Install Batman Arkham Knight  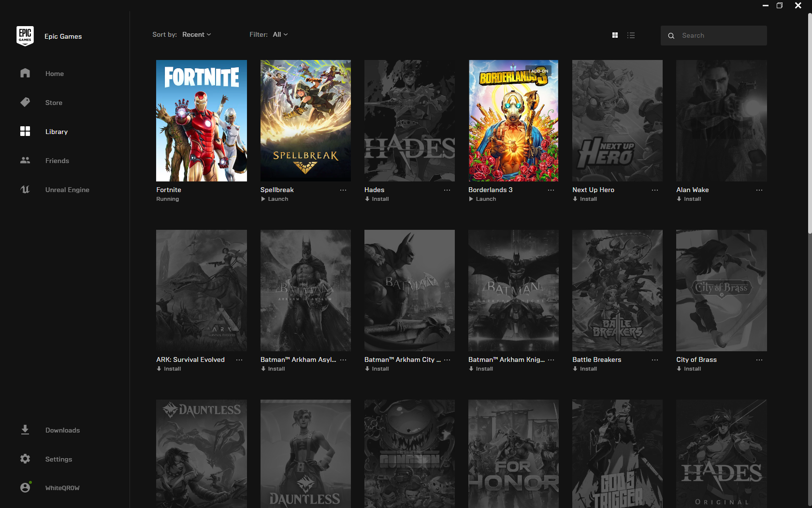tap(481, 369)
